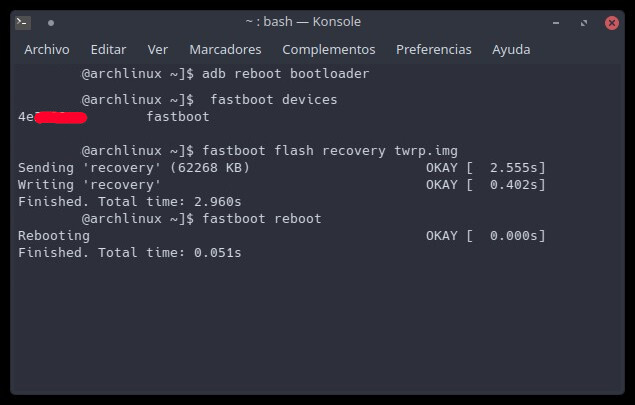Click the "Sending 'recovery' (62268 KB)" output line
Viewport: 635px width, 405px height.
[x=134, y=168]
